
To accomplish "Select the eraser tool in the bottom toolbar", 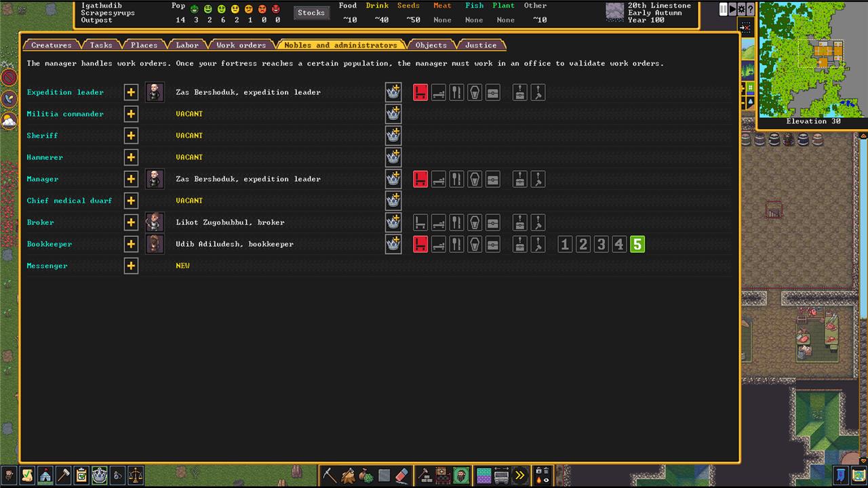I will [402, 474].
